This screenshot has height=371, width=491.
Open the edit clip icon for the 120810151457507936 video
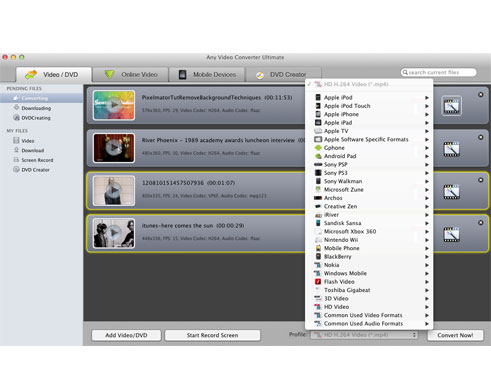point(451,191)
